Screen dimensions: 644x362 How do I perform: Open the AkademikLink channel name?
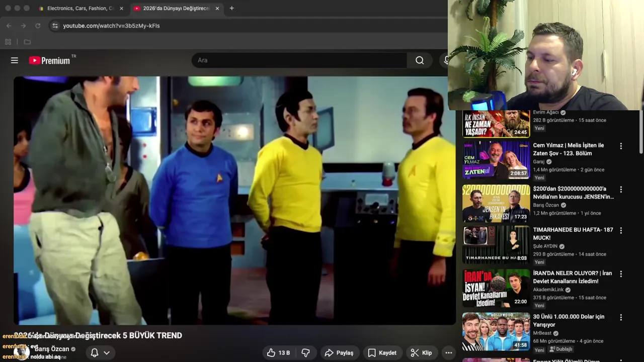pyautogui.click(x=548, y=290)
